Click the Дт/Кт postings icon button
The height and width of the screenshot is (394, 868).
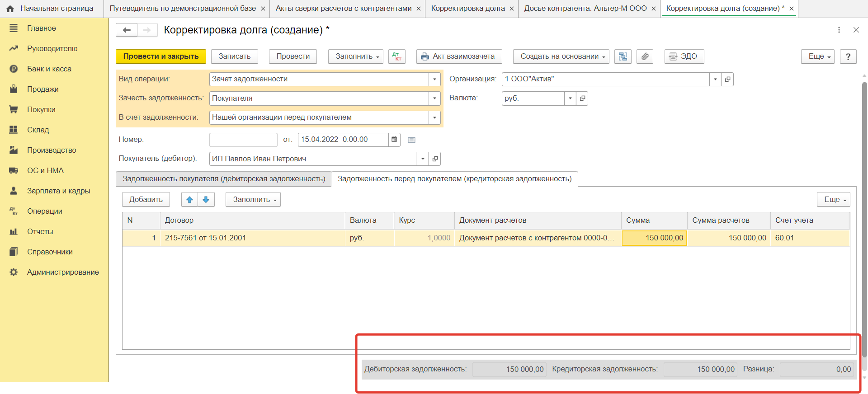[x=396, y=56]
